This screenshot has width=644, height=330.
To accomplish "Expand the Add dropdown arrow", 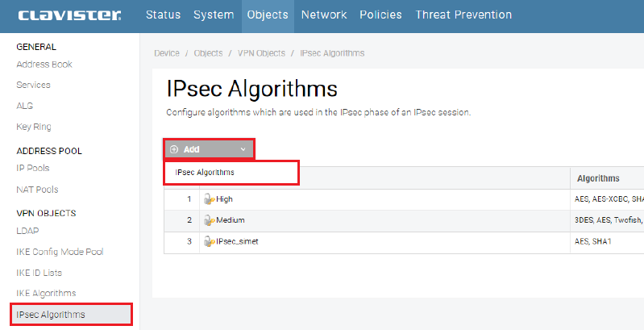I will click(x=243, y=149).
